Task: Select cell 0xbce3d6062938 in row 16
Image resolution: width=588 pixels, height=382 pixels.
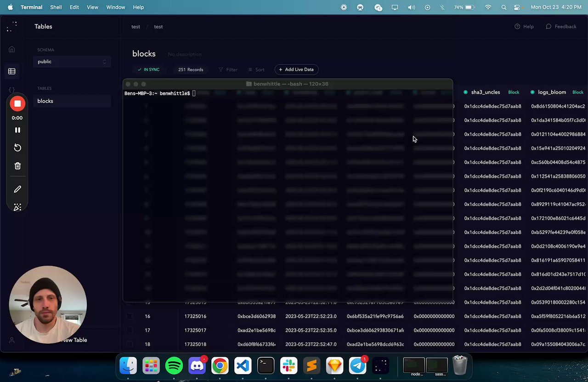Action: tap(257, 316)
